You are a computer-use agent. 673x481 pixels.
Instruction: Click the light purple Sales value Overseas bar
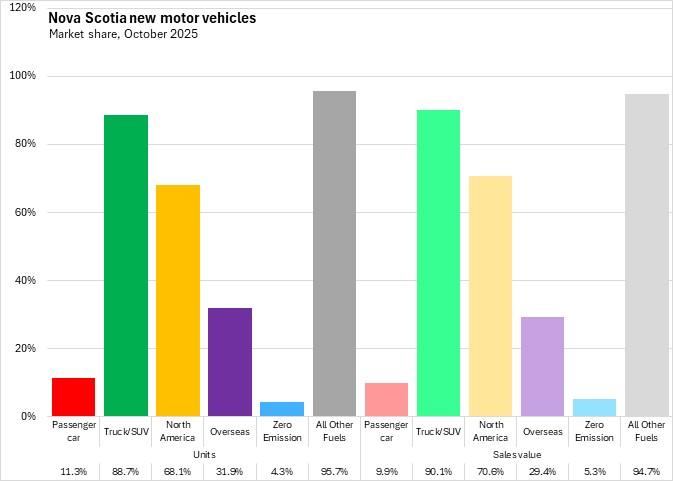542,366
